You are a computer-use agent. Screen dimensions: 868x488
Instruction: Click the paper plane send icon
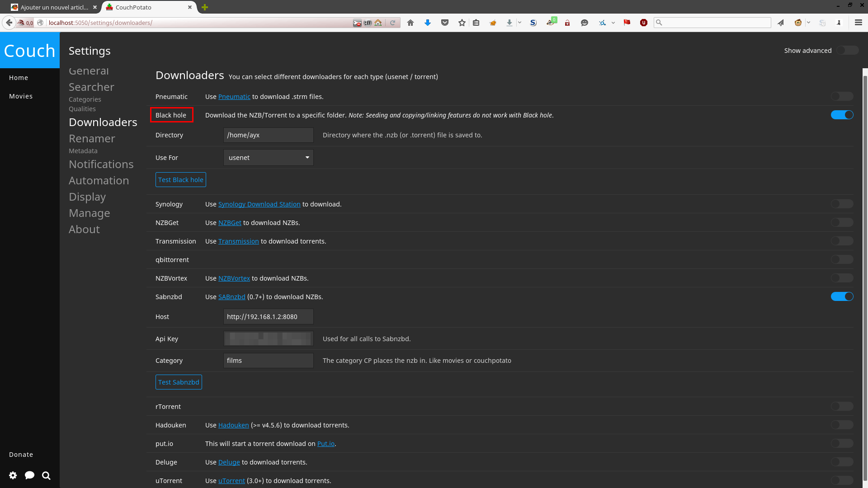(781, 23)
